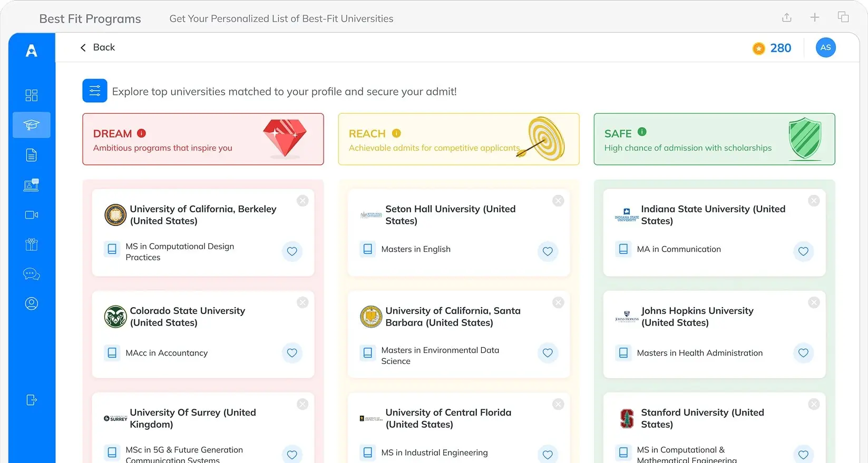
Task: Favorite the Central Florida program heart
Action: tap(548, 454)
